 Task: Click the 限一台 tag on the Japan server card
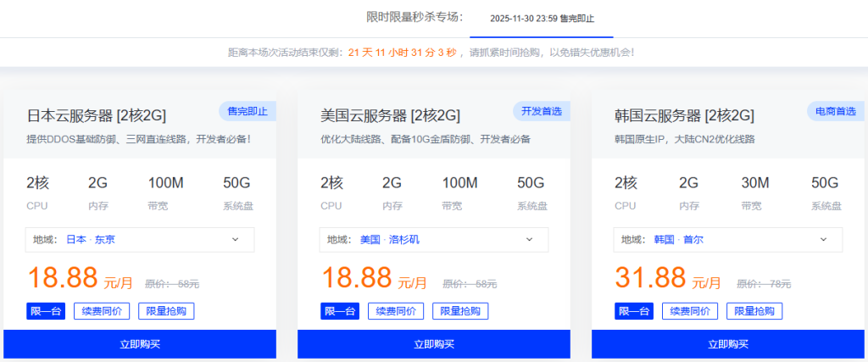46,311
